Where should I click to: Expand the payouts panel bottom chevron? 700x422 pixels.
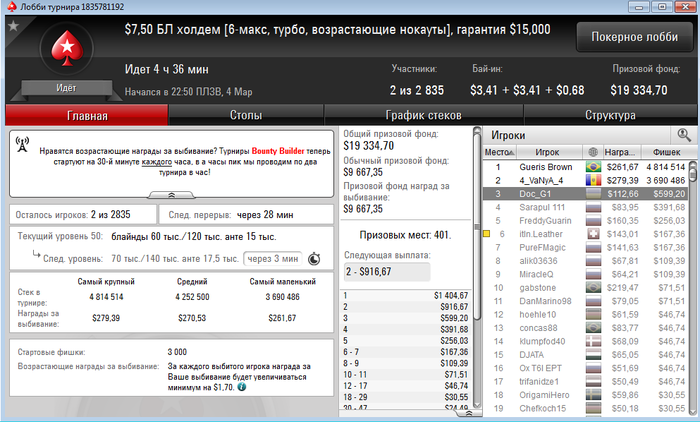pos(469,414)
